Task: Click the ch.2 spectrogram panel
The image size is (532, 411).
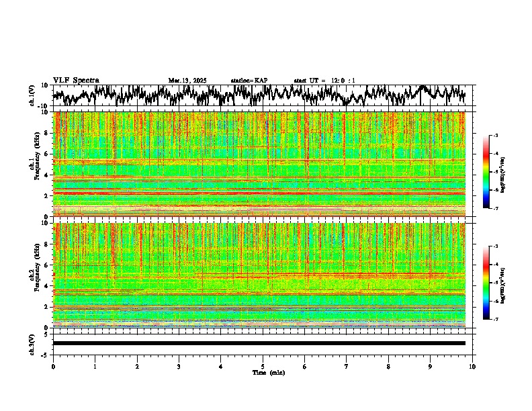Action: (x=259, y=275)
